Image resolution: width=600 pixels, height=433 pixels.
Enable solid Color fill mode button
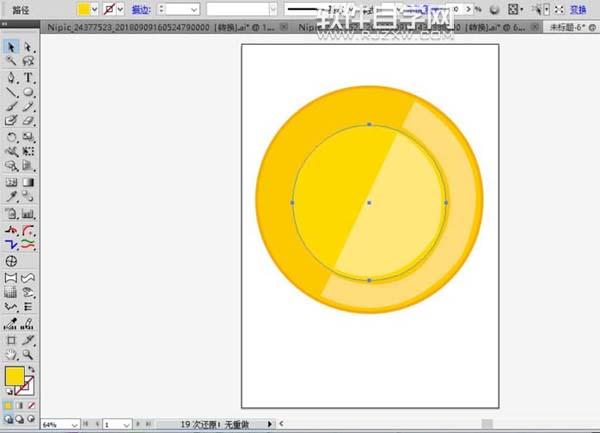click(8, 405)
